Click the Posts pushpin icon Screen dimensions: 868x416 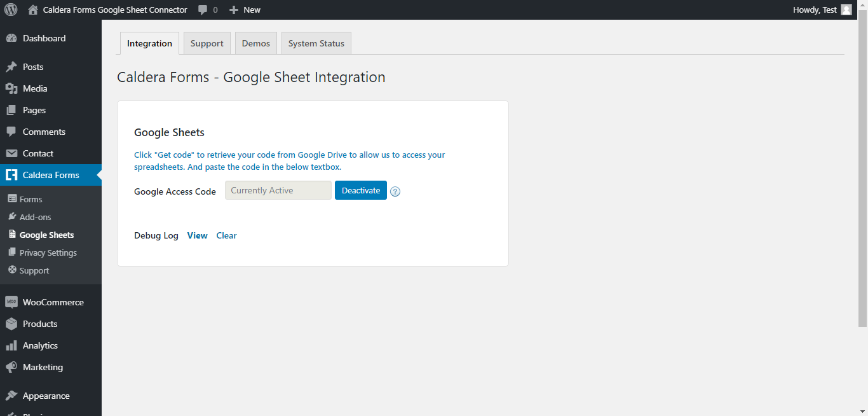point(11,67)
